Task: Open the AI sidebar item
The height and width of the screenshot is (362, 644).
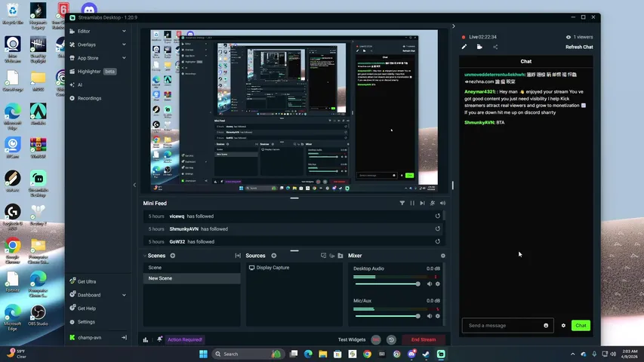Action: click(80, 85)
